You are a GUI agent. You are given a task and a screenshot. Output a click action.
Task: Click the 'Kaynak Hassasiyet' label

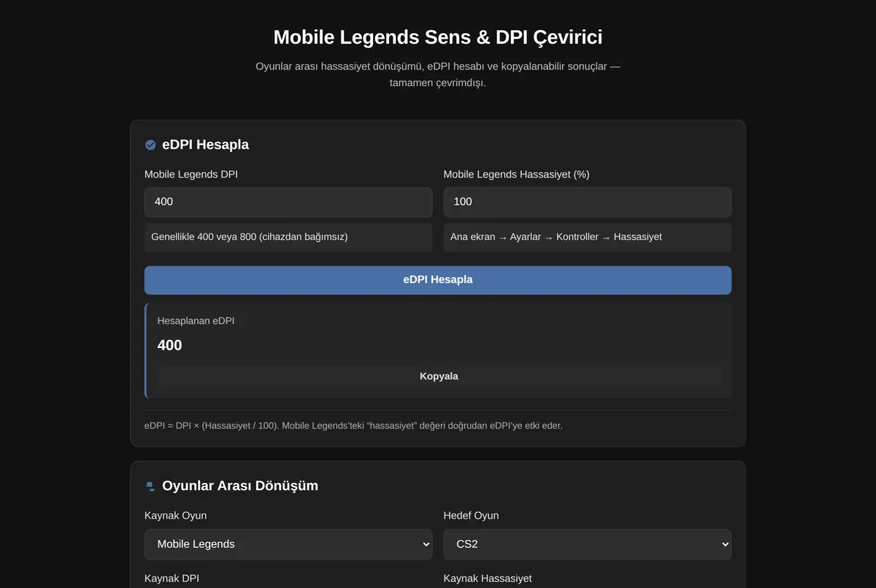coord(488,579)
